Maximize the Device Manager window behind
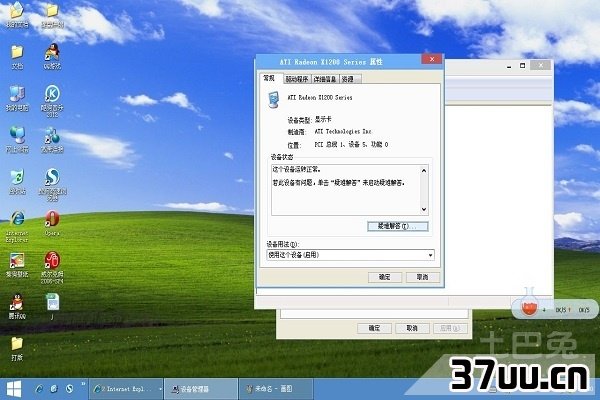This screenshot has height=400, width=600. 522,66
